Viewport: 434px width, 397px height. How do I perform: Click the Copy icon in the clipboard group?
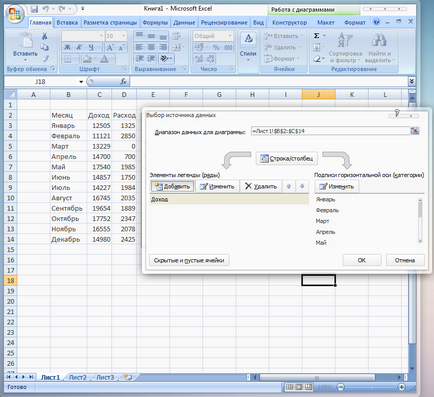click(x=44, y=47)
